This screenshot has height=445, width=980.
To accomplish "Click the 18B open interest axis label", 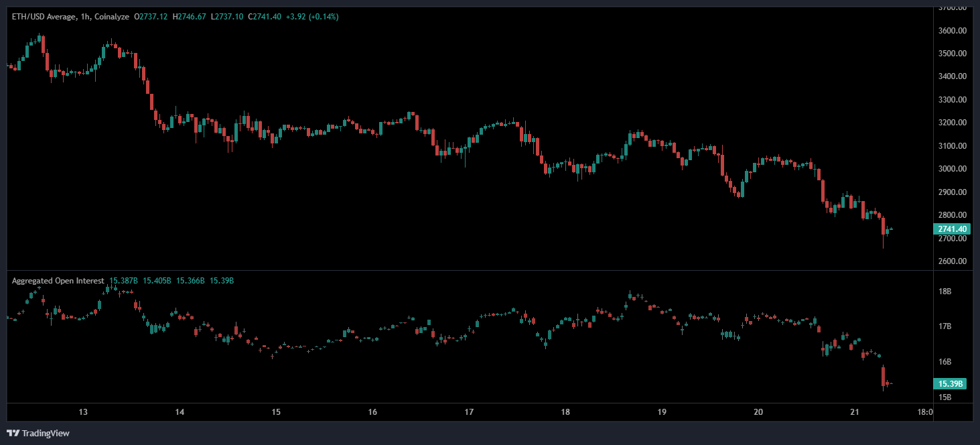I will pyautogui.click(x=945, y=292).
